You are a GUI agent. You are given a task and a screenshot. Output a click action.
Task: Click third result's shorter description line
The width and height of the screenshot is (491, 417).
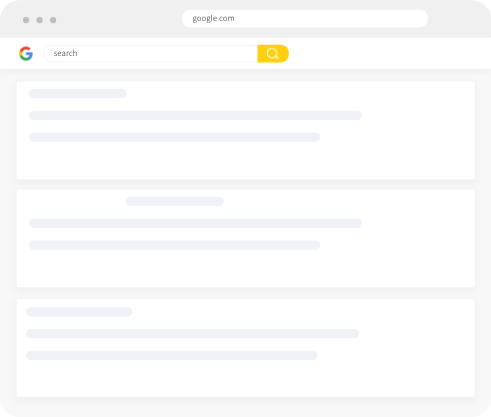click(171, 355)
